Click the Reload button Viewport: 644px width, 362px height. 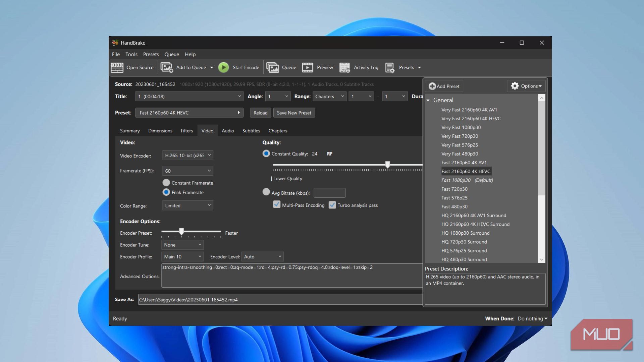coord(261,113)
